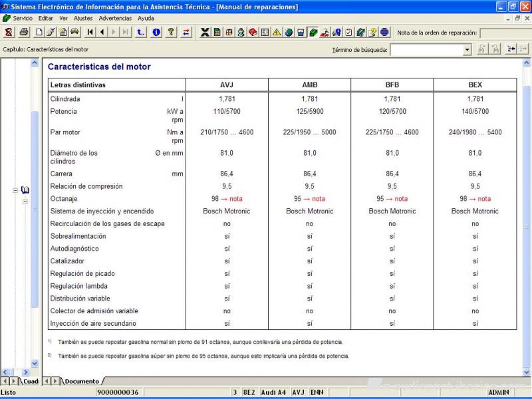Open the Servicio menu

(23, 19)
